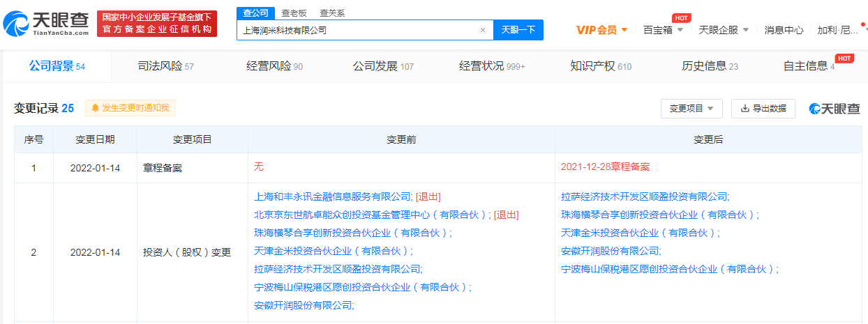This screenshot has width=868, height=324.
Task: Select the 查关系 search tab
Action: tap(332, 13)
